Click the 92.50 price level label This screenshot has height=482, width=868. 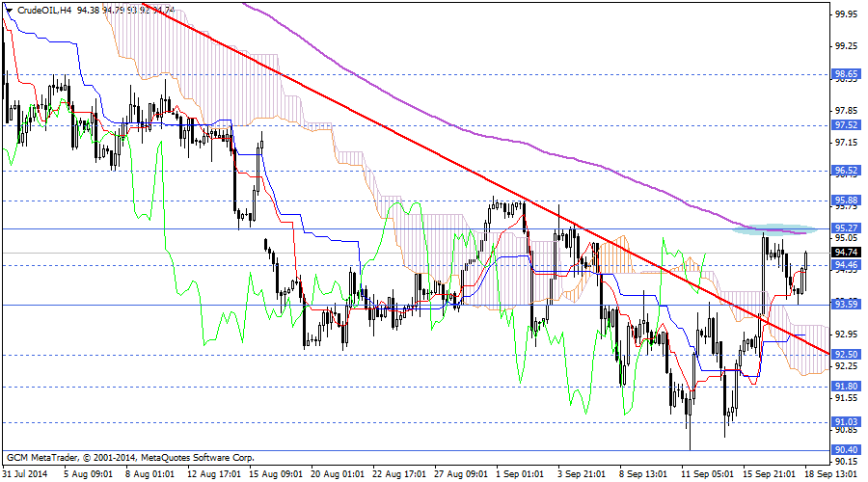pyautogui.click(x=846, y=355)
